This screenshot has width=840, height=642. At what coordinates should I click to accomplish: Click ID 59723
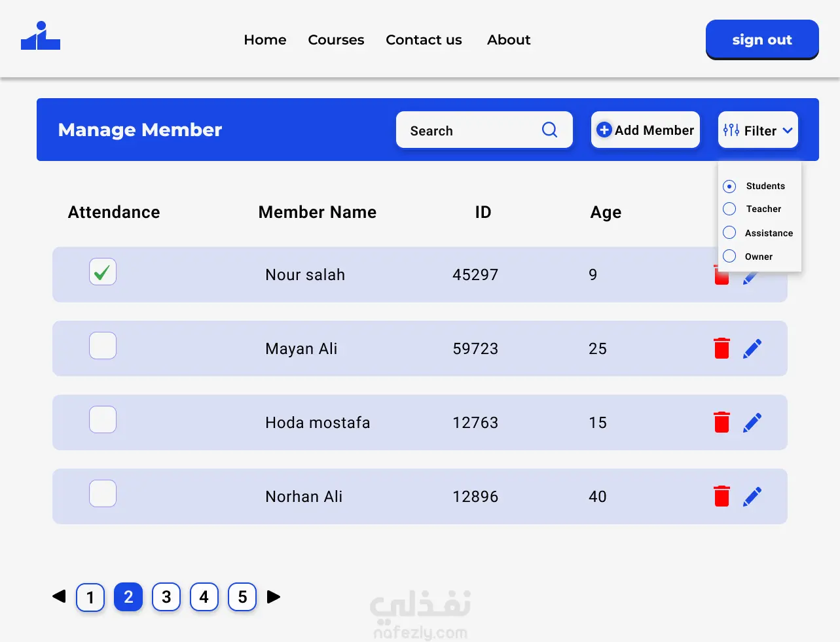click(475, 349)
